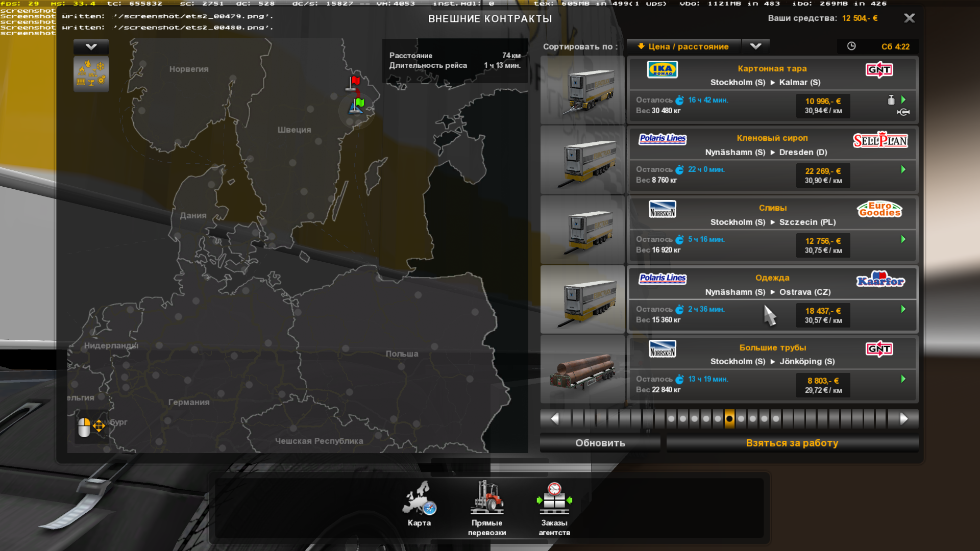Screen dimensions: 980x551
Task: Click stopwatch icon in Сливы row
Action: tap(680, 239)
